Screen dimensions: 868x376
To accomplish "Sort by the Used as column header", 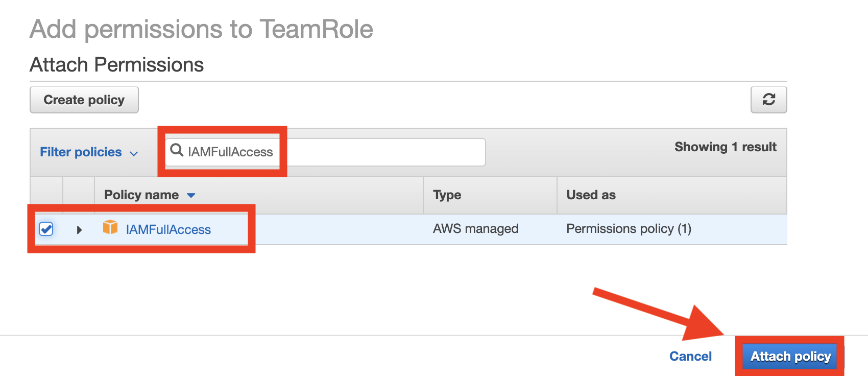I will click(591, 195).
